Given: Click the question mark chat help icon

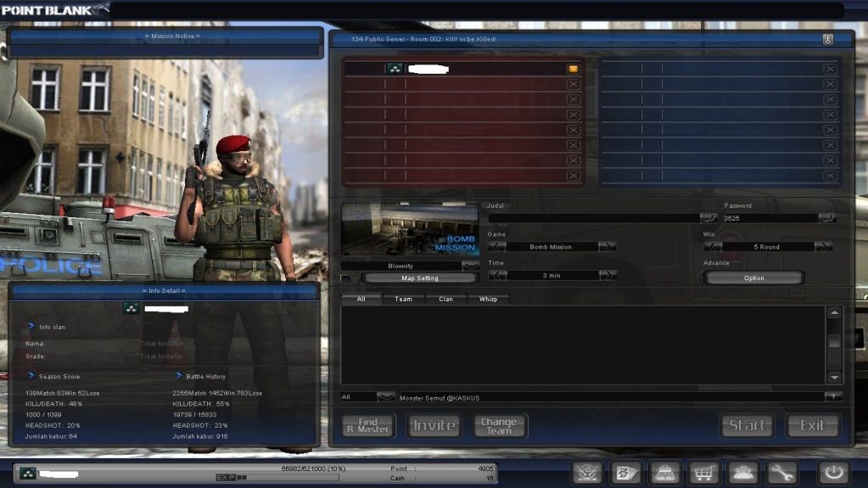Looking at the screenshot, I should pyautogui.click(x=832, y=396).
